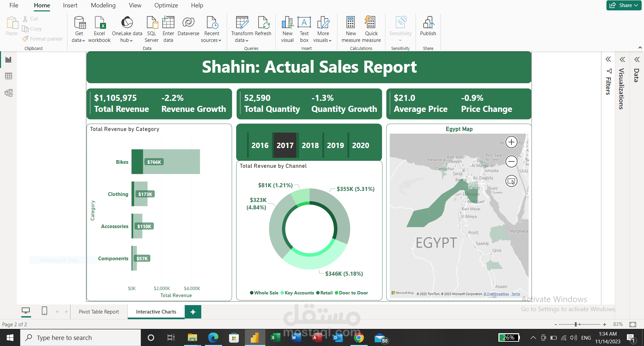Switch to the Pivot Table Report page
This screenshot has width=644, height=346.
[x=99, y=312]
